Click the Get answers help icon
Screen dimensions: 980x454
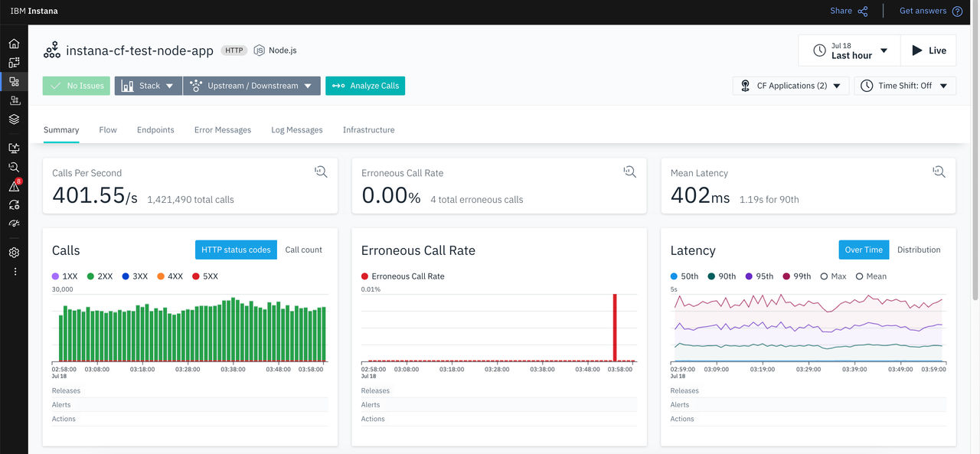pyautogui.click(x=957, y=11)
